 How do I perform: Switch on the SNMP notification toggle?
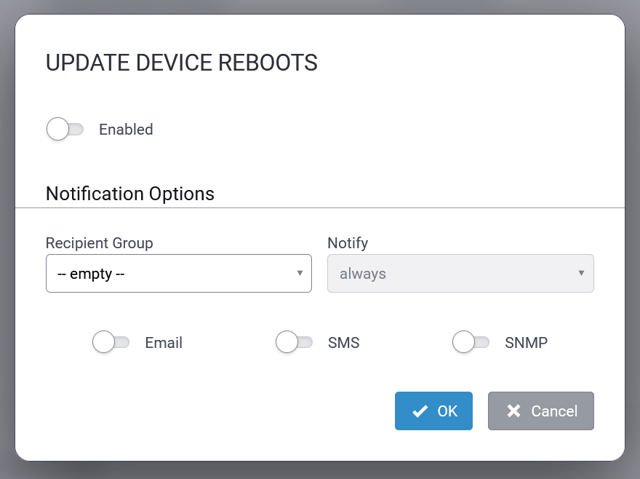(x=470, y=342)
